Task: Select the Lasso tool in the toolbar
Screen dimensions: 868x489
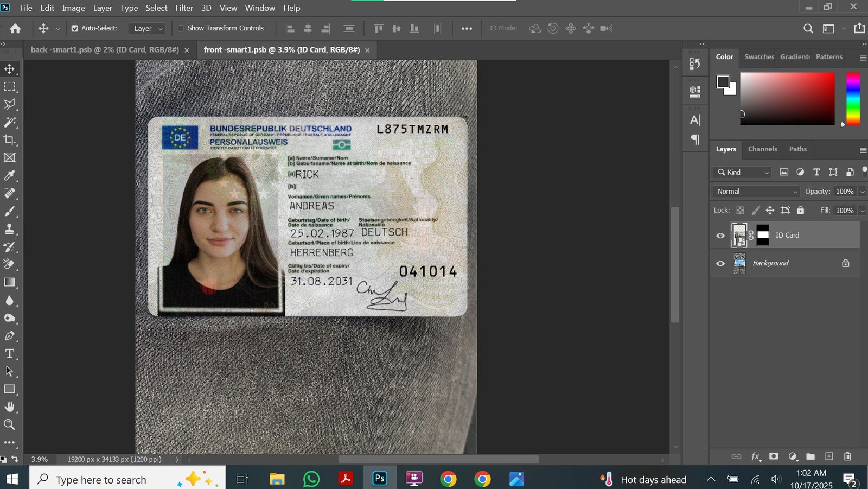Action: pos(9,104)
